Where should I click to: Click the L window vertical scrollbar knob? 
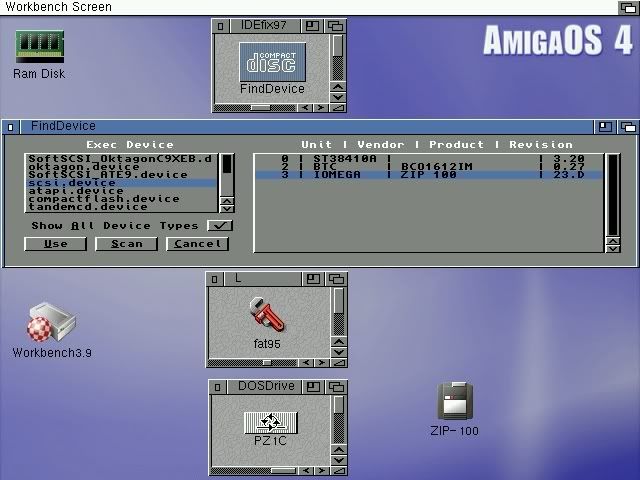point(339,302)
